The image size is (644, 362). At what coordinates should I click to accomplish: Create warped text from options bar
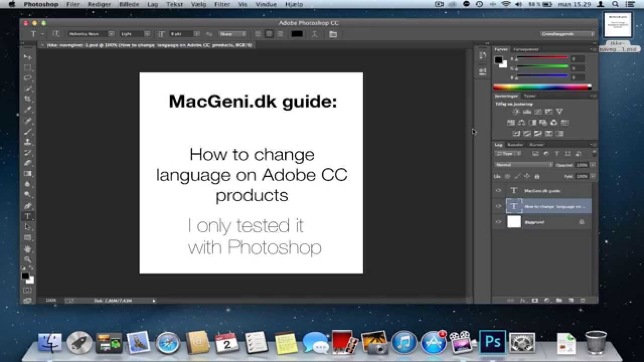[314, 34]
